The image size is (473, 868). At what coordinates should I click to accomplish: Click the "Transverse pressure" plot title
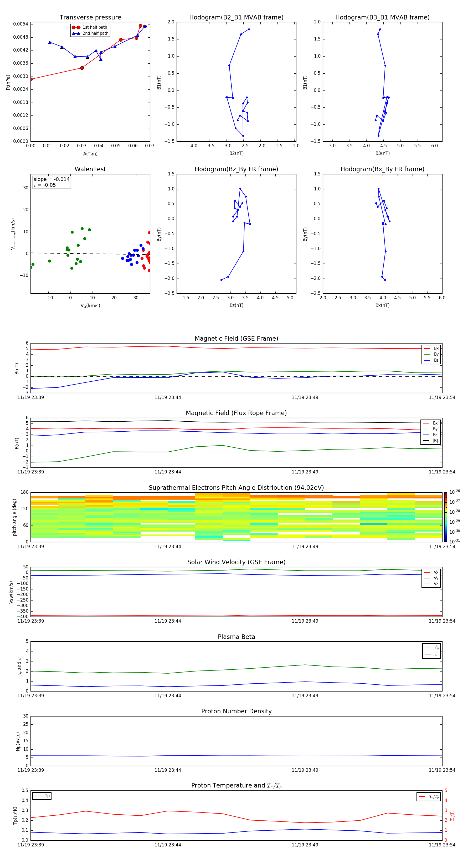tap(90, 18)
